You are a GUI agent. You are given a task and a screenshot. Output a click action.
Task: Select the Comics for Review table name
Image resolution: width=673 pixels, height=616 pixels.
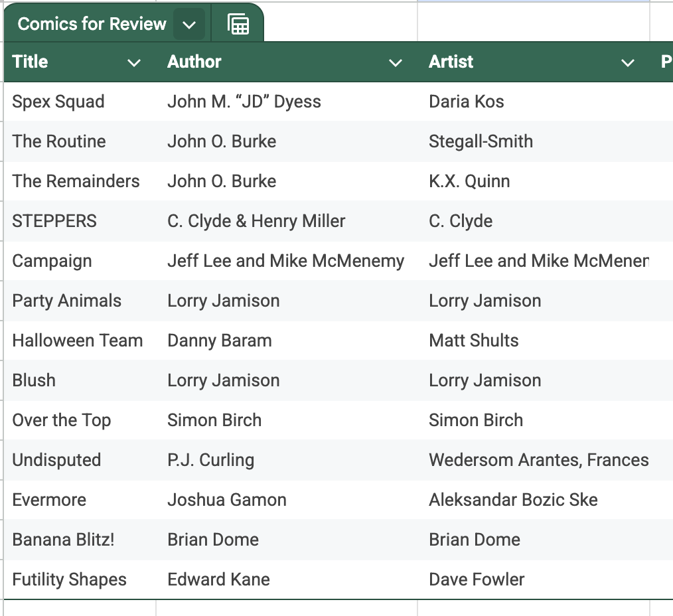(92, 24)
